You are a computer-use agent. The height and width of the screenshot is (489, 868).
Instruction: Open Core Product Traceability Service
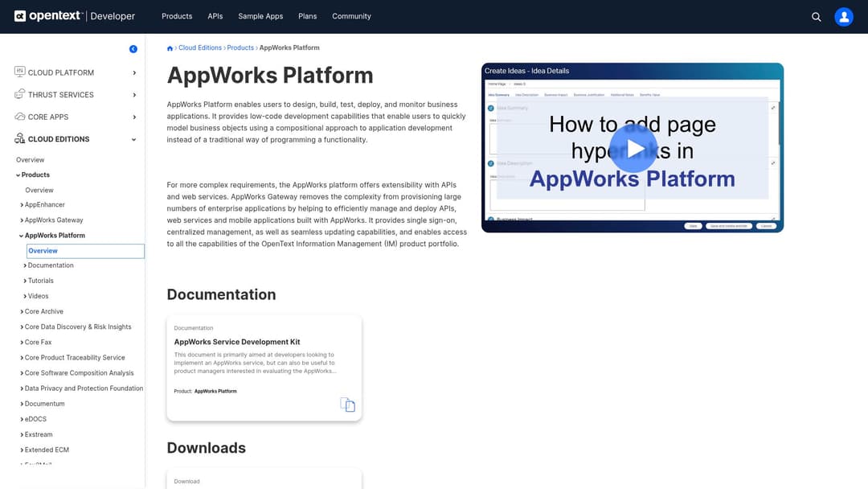(75, 358)
